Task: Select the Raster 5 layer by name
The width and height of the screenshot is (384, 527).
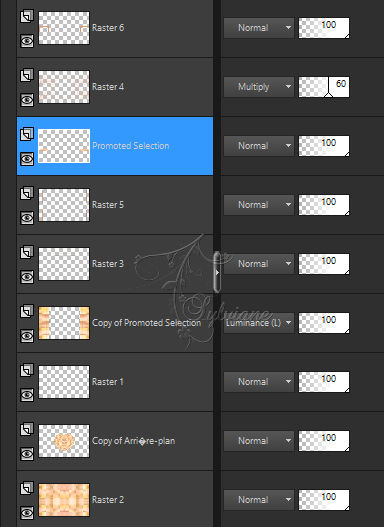Action: point(108,205)
